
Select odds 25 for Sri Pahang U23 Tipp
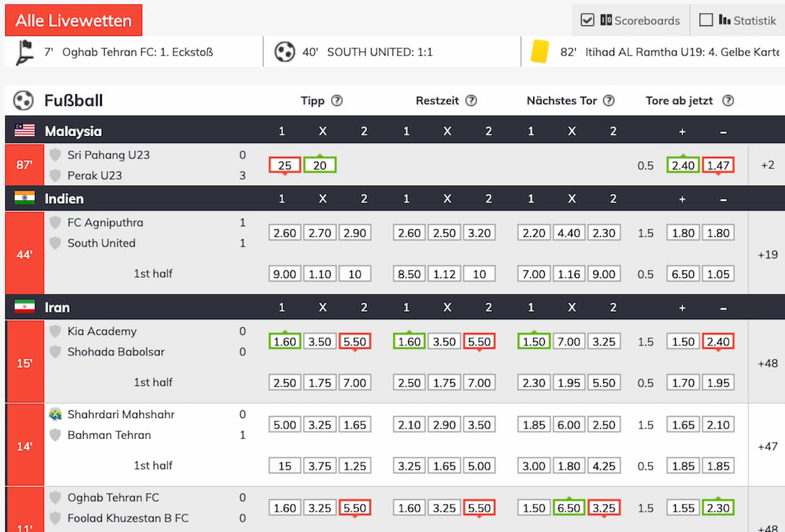point(285,165)
